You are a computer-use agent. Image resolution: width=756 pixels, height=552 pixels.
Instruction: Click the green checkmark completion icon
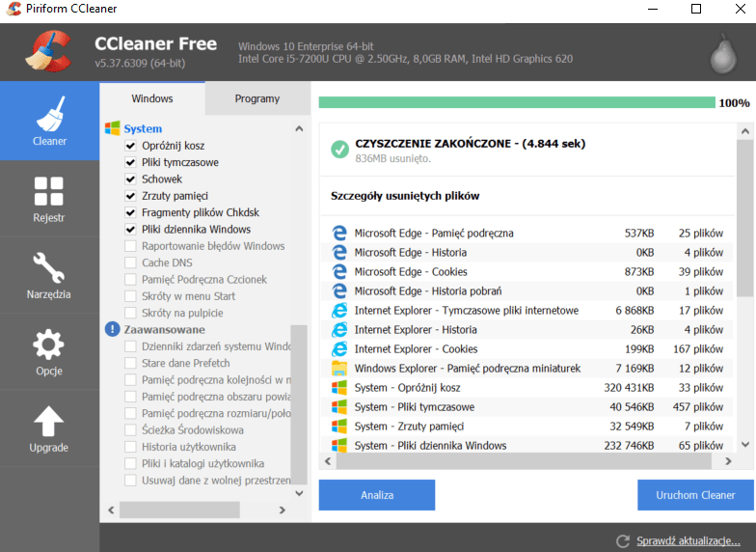coord(339,149)
